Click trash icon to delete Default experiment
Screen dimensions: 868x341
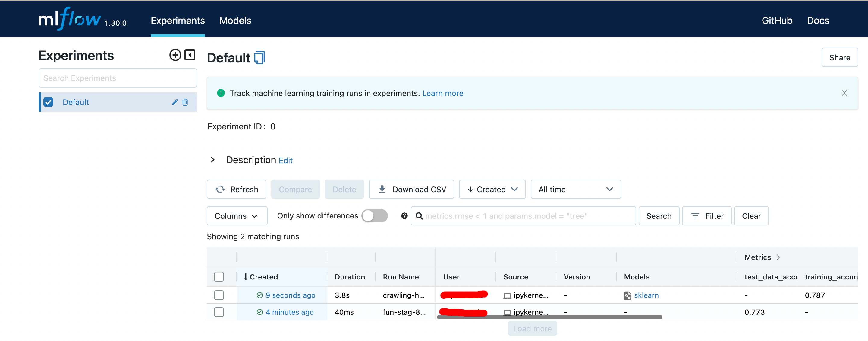point(185,102)
